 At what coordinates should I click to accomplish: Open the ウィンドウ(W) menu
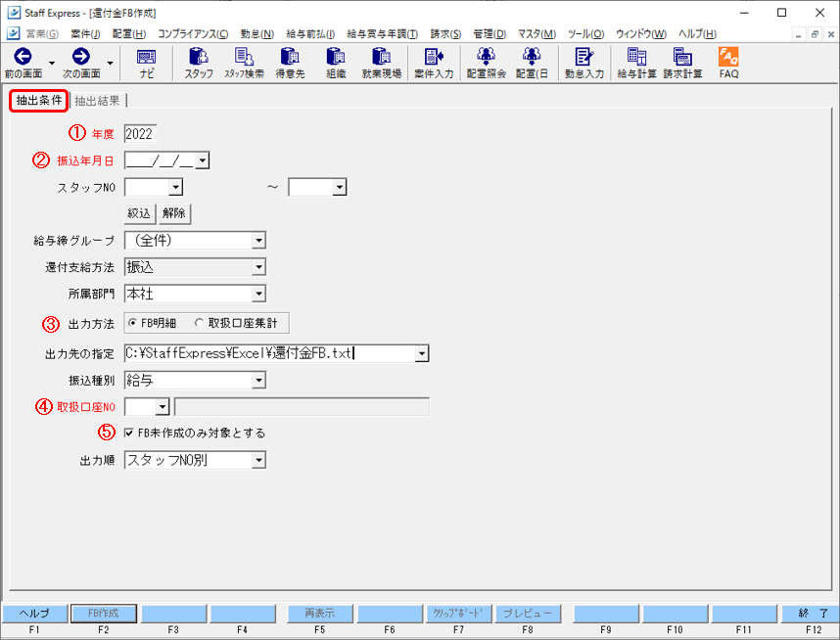click(x=641, y=33)
